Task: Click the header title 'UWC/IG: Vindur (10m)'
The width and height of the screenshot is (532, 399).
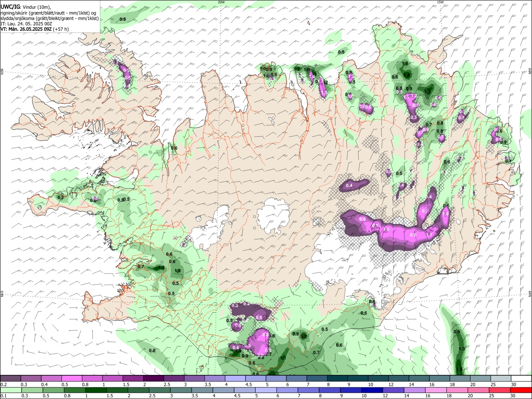Action: [26, 7]
